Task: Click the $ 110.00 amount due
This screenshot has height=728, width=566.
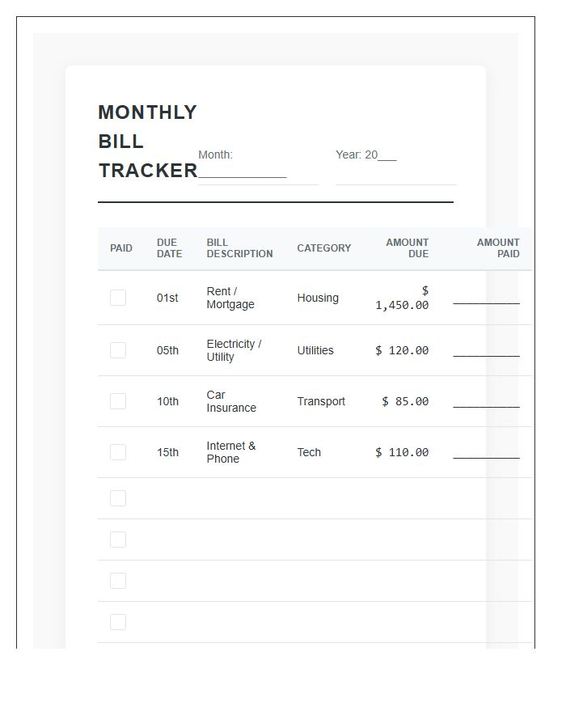Action: tap(402, 453)
